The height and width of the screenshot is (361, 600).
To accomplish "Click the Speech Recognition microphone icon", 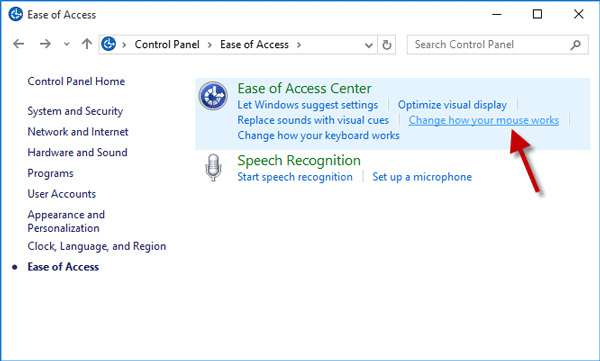I will pos(213,167).
